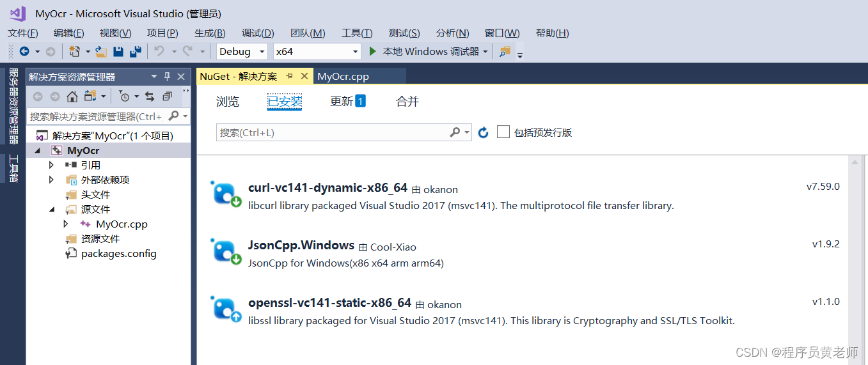The width and height of the screenshot is (868, 365).
Task: Click the Visual Studio logo in title bar
Action: coord(17,13)
